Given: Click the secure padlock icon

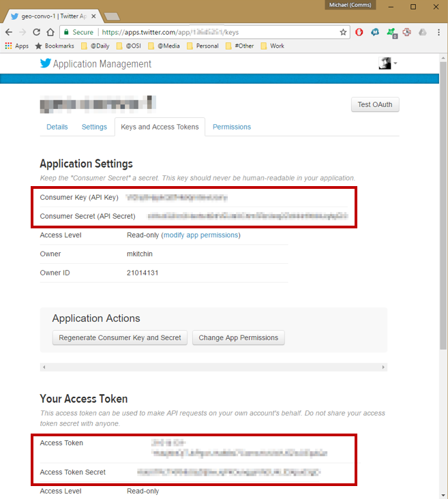Looking at the screenshot, I should pos(66,32).
